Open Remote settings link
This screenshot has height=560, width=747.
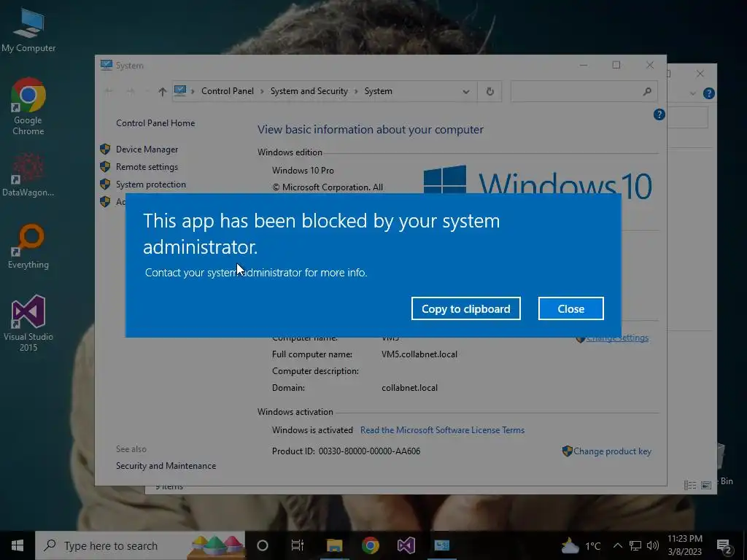[147, 167]
